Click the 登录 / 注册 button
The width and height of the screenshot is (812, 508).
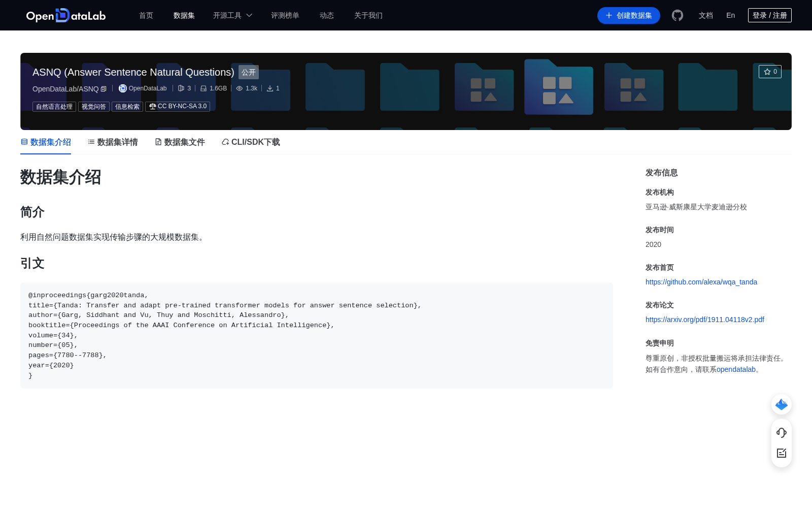(770, 15)
